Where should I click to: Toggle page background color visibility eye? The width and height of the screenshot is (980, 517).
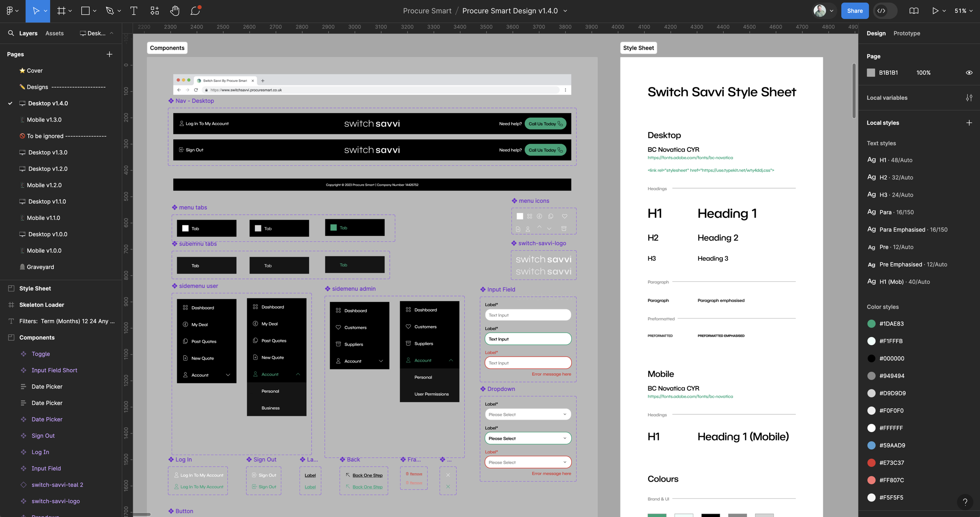pos(969,73)
